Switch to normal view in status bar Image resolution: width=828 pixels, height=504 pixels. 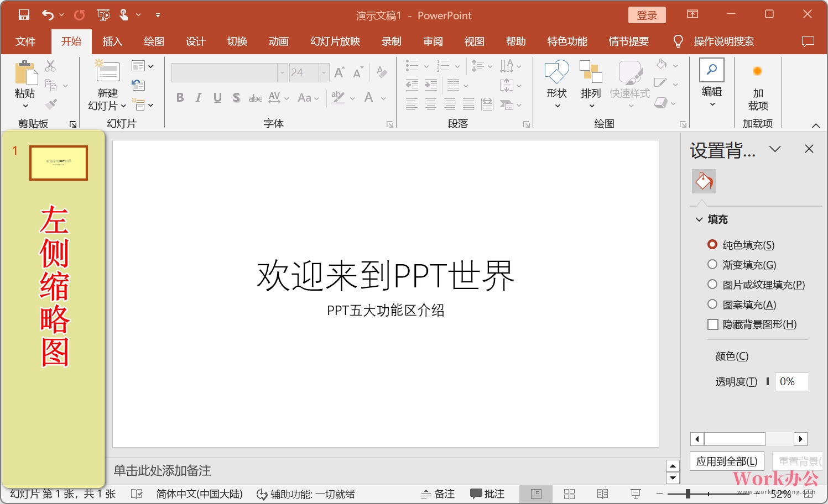coord(536,494)
